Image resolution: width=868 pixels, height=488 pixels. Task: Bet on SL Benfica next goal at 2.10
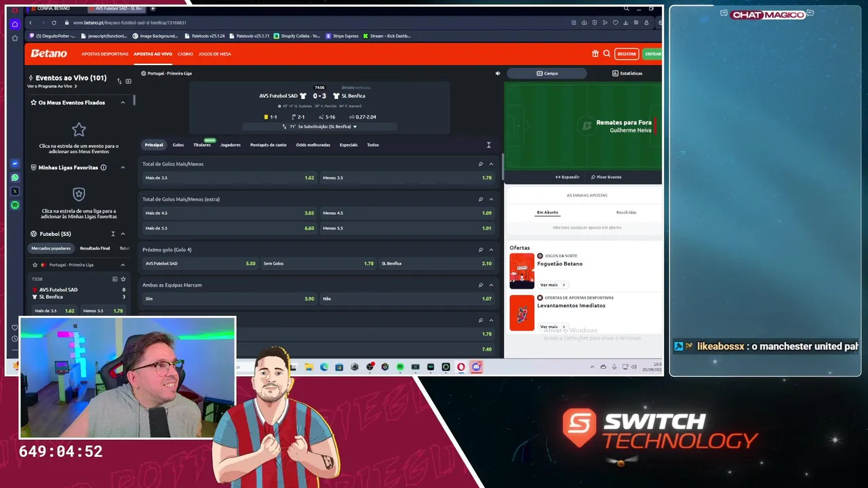point(437,263)
